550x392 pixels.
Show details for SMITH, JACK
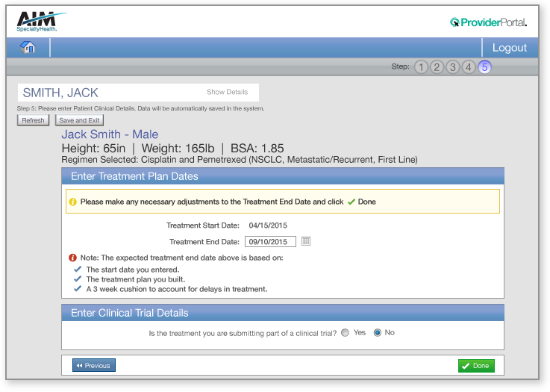point(228,92)
